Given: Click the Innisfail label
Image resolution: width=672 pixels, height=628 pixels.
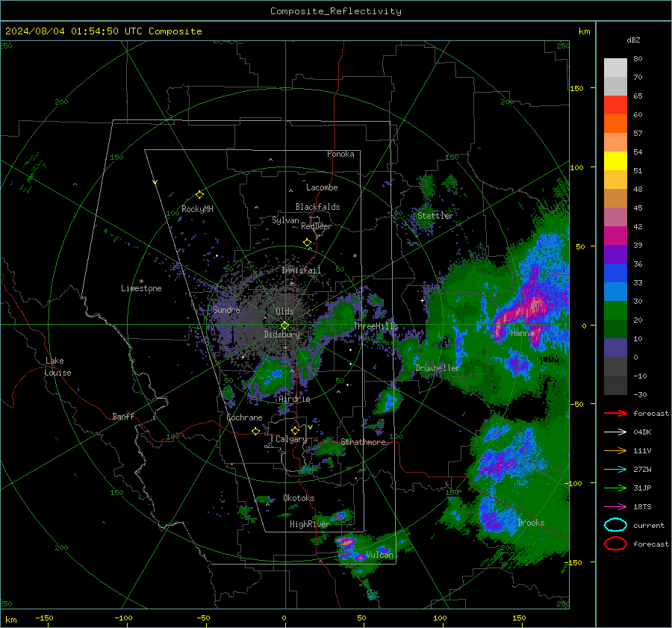Looking at the screenshot, I should (x=301, y=270).
